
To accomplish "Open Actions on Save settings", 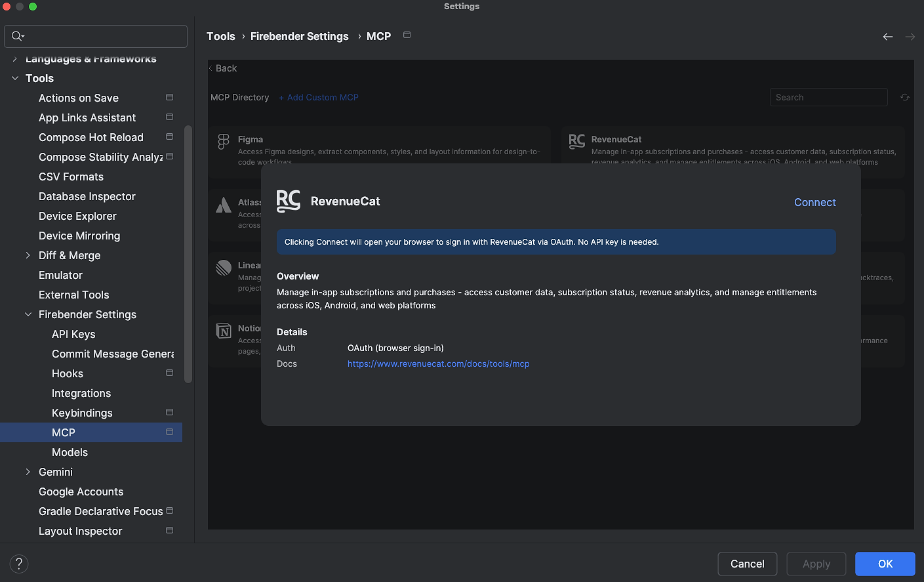I will [79, 98].
